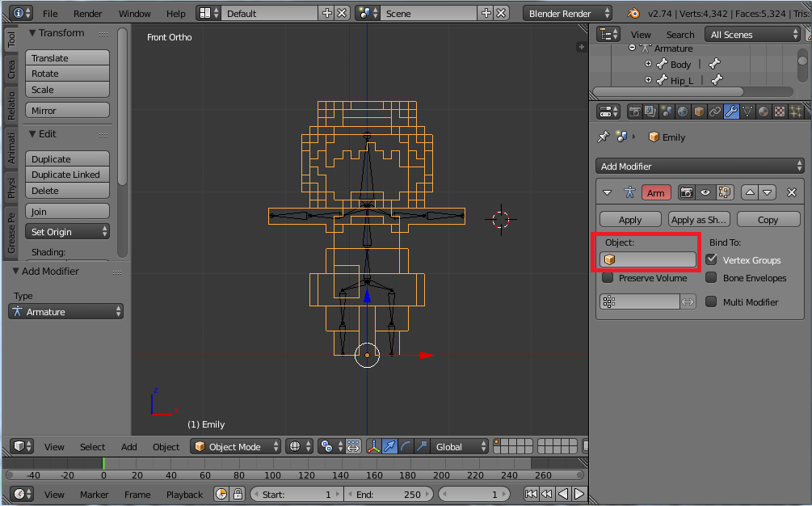
Task: Toggle the timeline lock icon
Action: coord(238,494)
